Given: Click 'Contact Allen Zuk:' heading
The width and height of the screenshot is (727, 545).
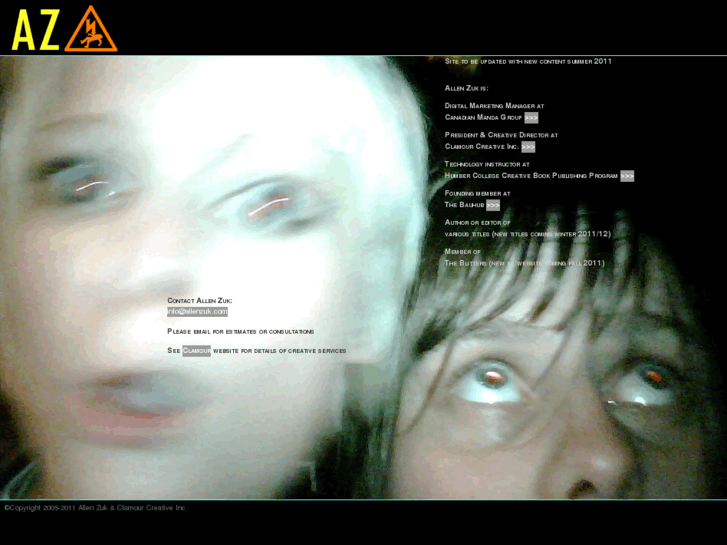Looking at the screenshot, I should pyautogui.click(x=200, y=301).
